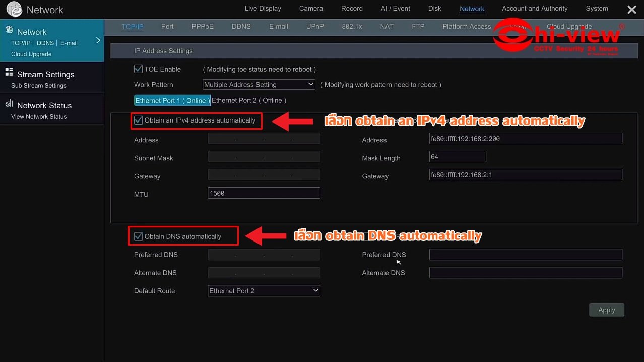Close the Network settings window
Image resolution: width=644 pixels, height=362 pixels.
point(631,9)
